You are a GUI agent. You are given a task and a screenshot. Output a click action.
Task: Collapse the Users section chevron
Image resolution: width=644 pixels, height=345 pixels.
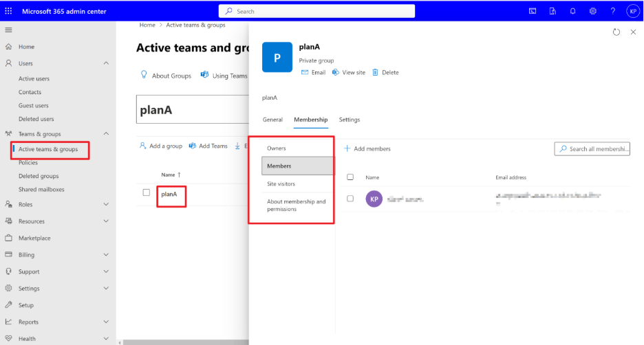pyautogui.click(x=106, y=63)
